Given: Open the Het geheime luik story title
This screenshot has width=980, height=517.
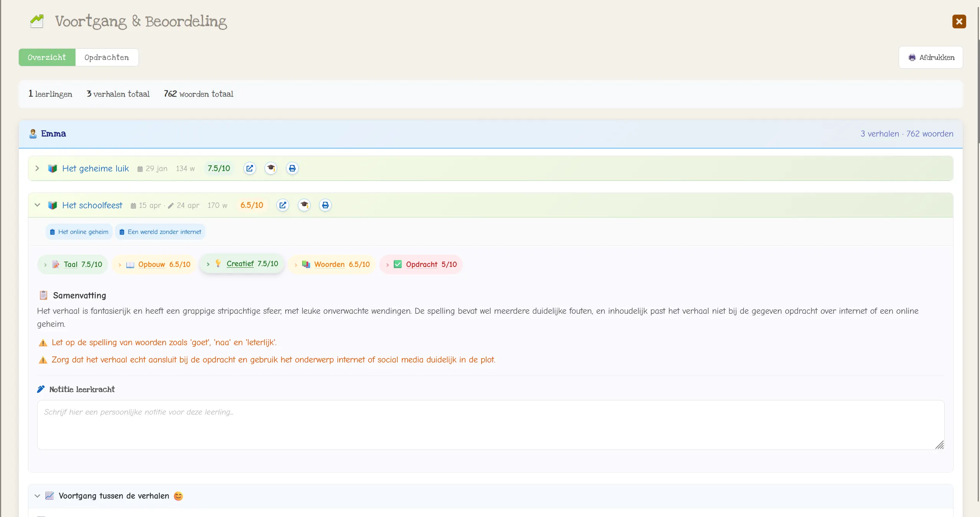Looking at the screenshot, I should [95, 168].
